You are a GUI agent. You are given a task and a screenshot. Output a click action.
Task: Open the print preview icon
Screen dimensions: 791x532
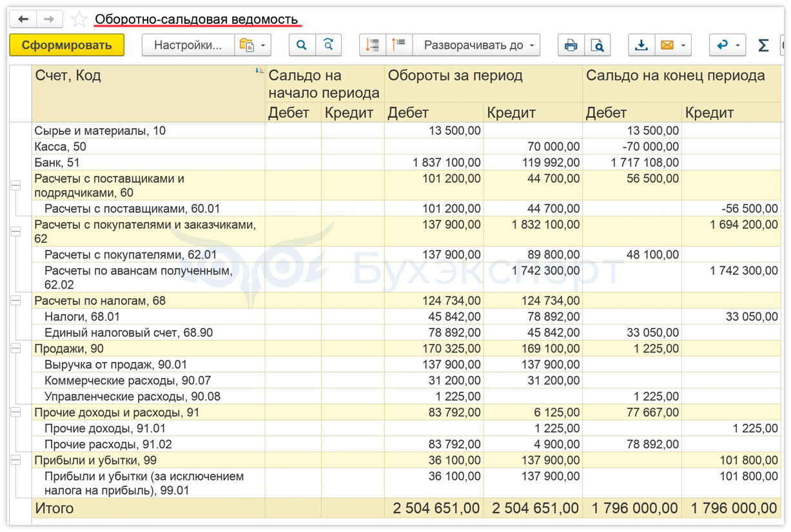click(597, 45)
